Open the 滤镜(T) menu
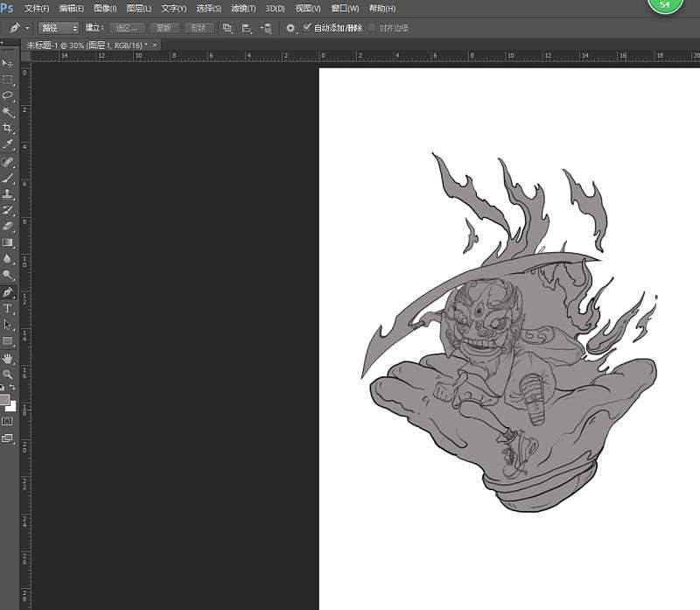 [x=243, y=8]
